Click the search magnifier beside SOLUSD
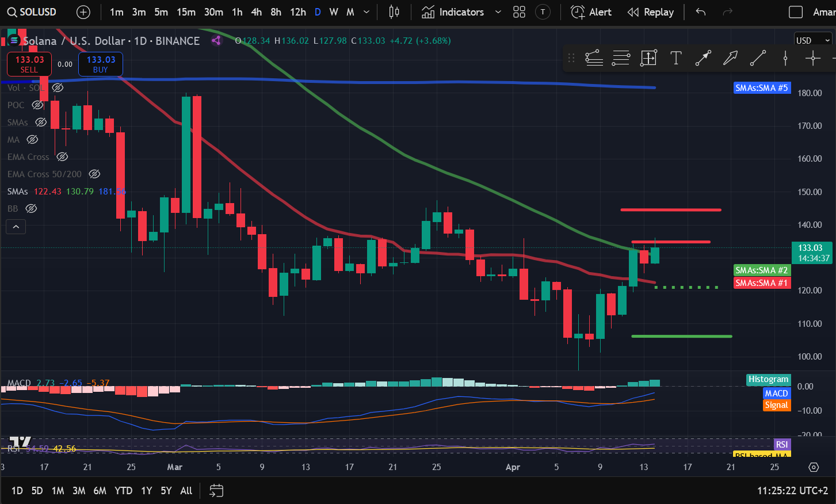The width and height of the screenshot is (836, 504). click(x=12, y=12)
